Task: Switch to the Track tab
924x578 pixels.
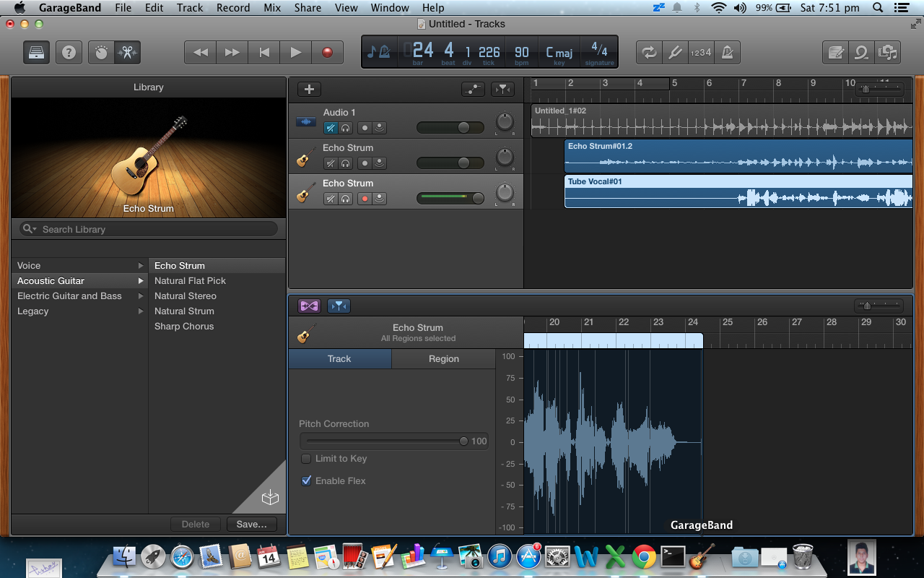Action: point(339,359)
